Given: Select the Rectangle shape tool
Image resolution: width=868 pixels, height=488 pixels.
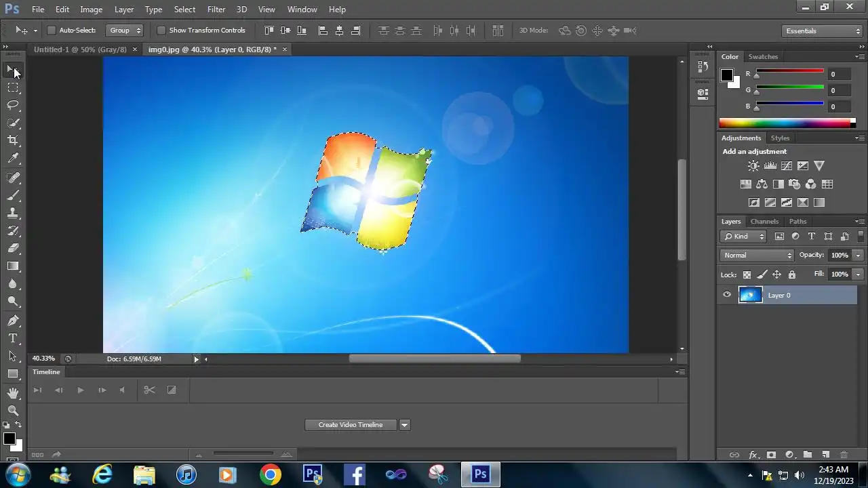Looking at the screenshot, I should [13, 373].
